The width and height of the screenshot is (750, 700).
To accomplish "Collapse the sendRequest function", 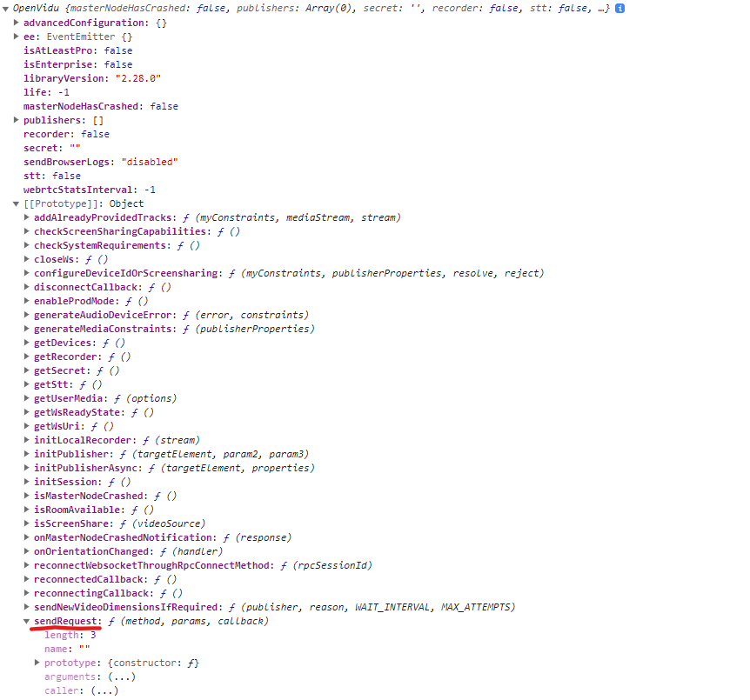I will 27,621.
